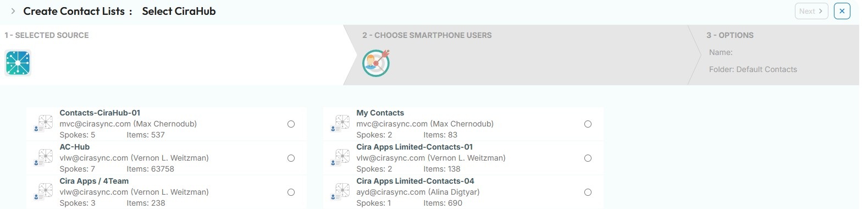The height and width of the screenshot is (209, 868).
Task: Click the hub icon beside Contacts-CiraHub-01
Action: pyautogui.click(x=43, y=123)
